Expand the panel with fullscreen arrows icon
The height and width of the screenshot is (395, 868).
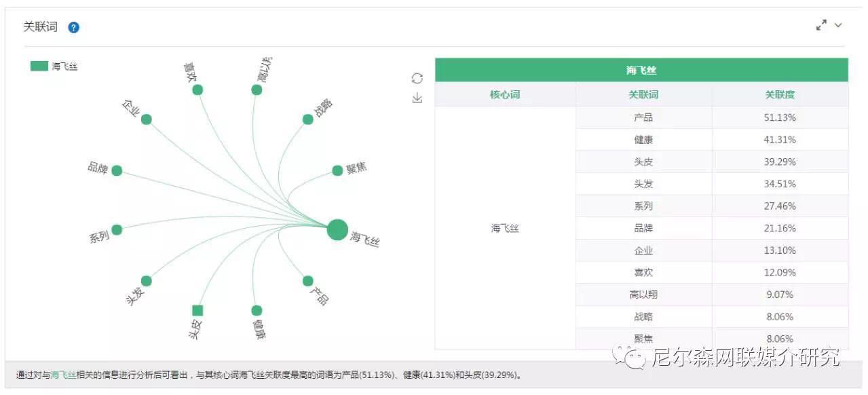[821, 25]
